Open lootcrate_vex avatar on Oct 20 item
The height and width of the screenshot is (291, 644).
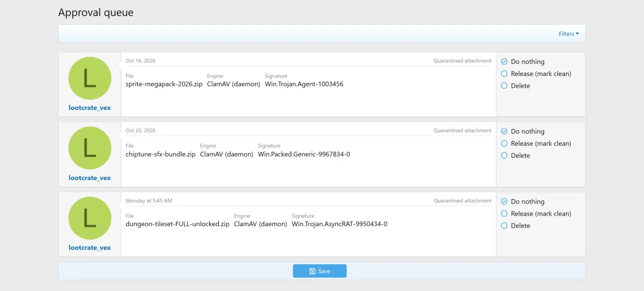coord(90,148)
